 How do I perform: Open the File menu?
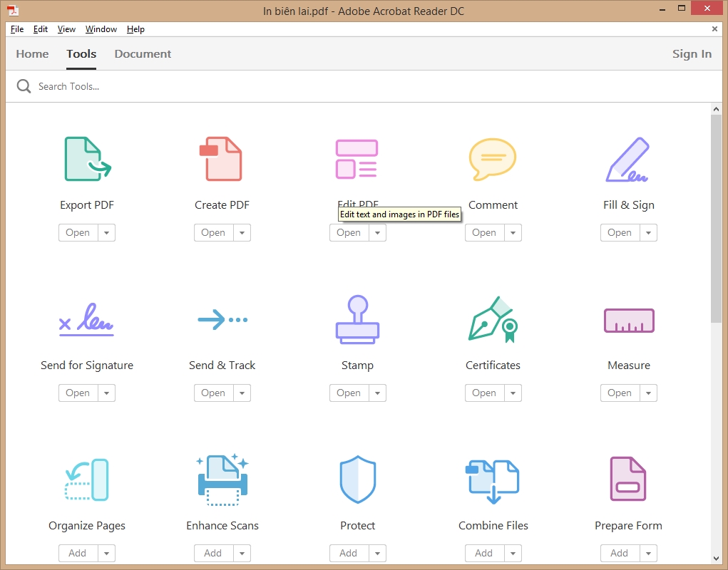click(x=17, y=29)
